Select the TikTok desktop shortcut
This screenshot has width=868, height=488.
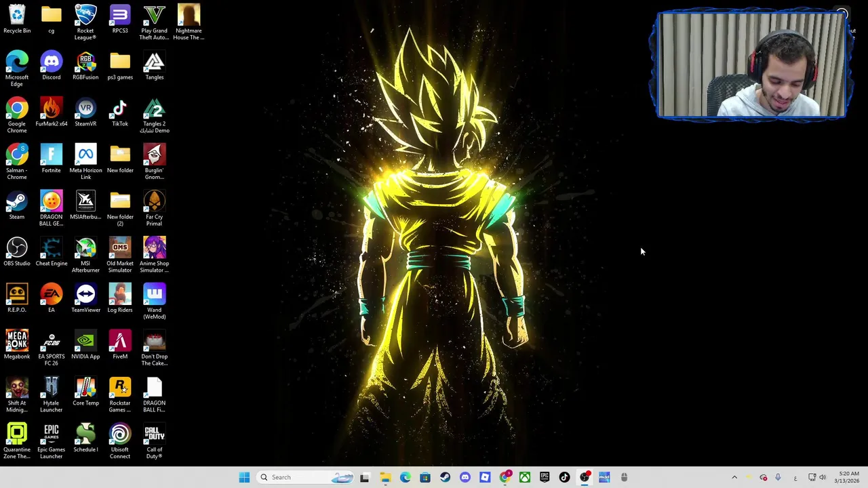coord(120,112)
